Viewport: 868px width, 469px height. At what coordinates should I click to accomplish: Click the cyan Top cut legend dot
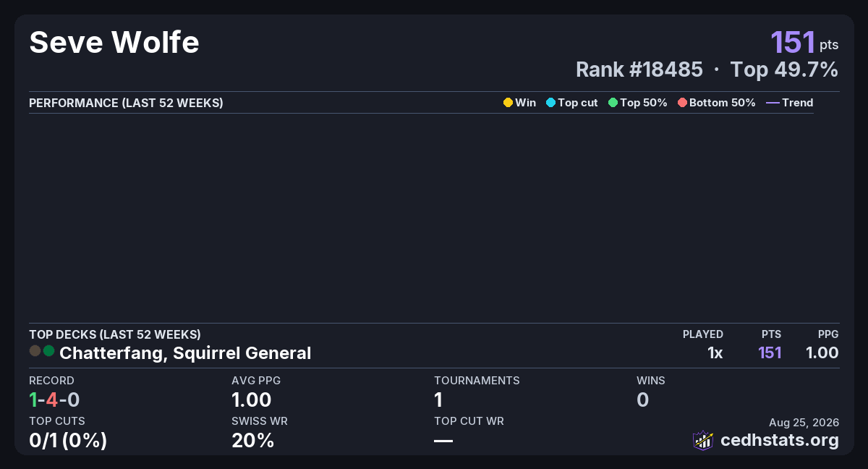[x=550, y=103]
